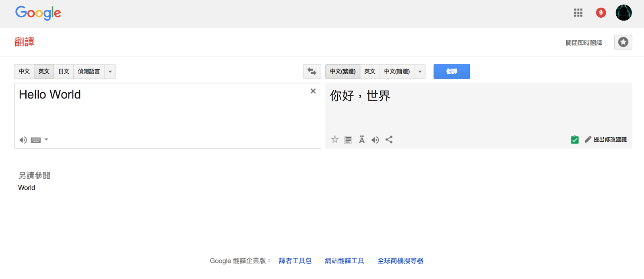644x279 pixels.
Task: Open 全球商機搜尋器 link
Action: pos(400,261)
